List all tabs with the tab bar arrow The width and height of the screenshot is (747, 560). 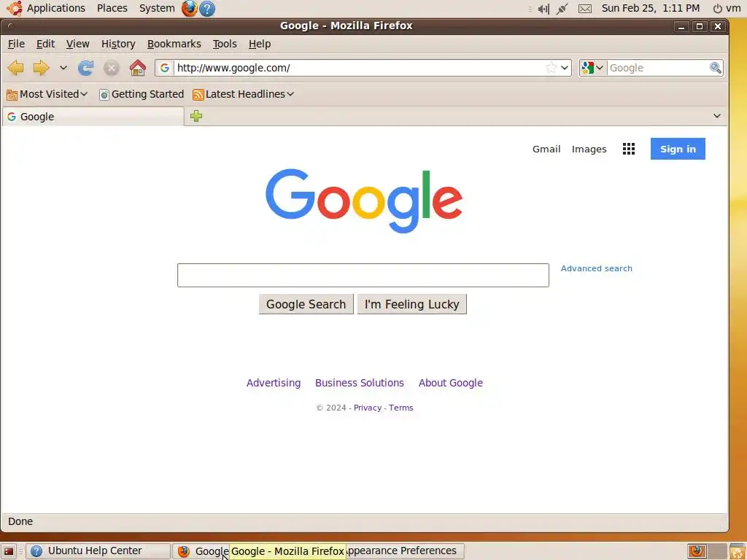pyautogui.click(x=716, y=116)
